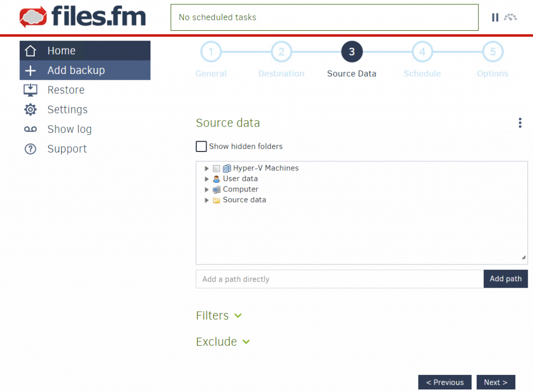The image size is (533, 392).
Task: Check the Hyper-V Machines checkbox
Action: pos(216,168)
